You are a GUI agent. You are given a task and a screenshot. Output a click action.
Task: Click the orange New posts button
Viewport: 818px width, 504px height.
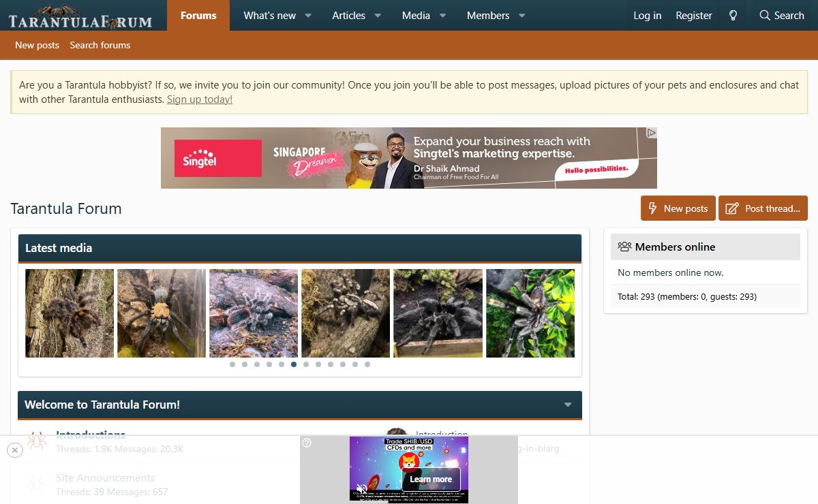click(x=678, y=208)
